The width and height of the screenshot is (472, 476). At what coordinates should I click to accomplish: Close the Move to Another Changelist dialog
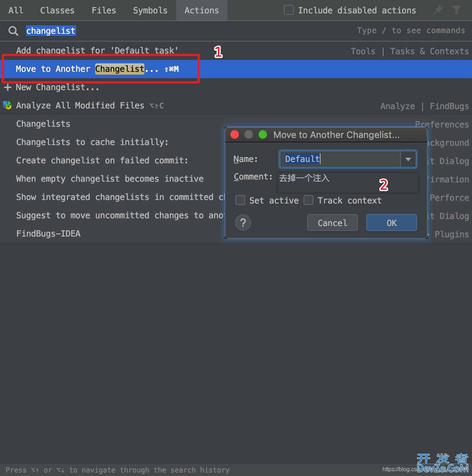point(235,134)
